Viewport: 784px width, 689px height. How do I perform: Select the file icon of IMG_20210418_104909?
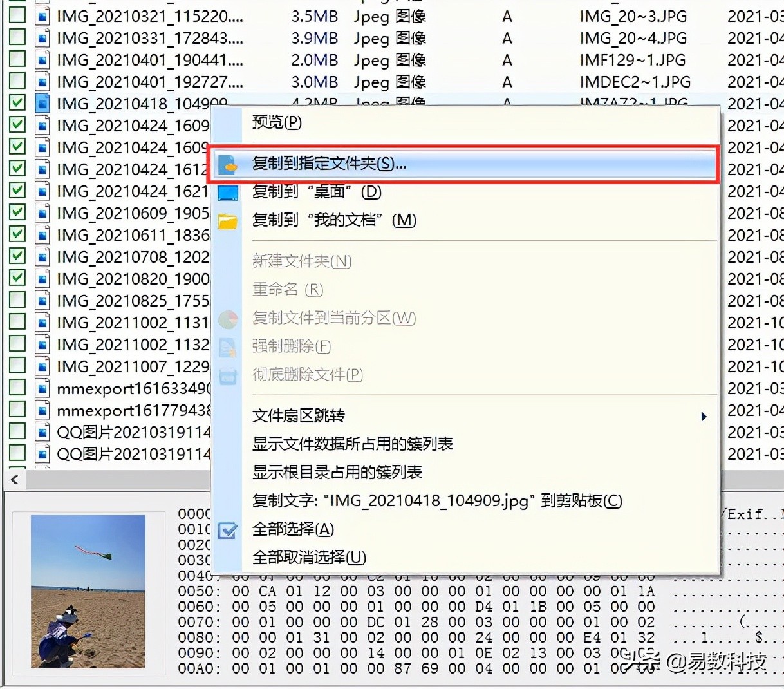pos(41,103)
